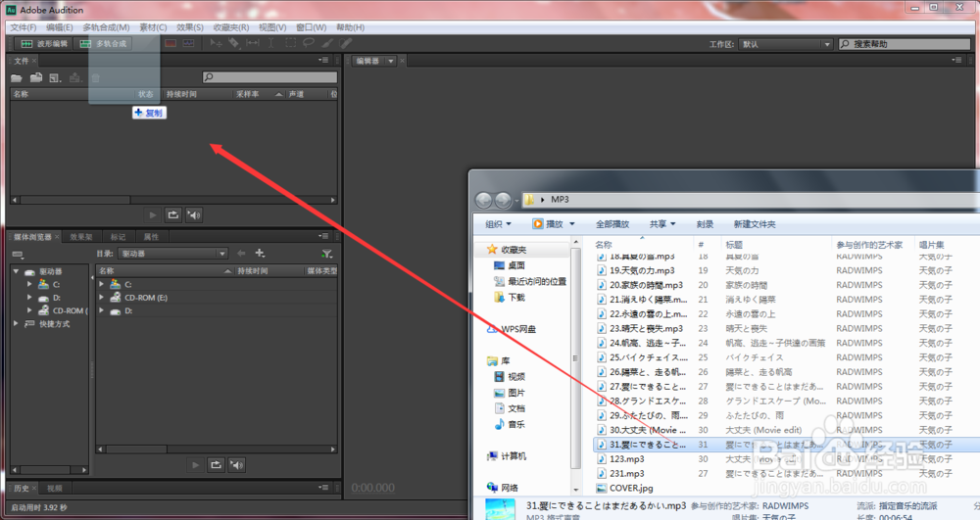Screen dimensions: 980x520
Task: Open the 组织 dropdown in Explorer
Action: (498, 224)
